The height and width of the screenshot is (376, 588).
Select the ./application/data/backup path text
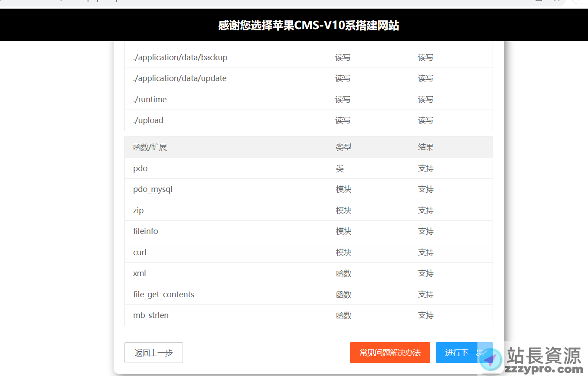pyautogui.click(x=180, y=58)
